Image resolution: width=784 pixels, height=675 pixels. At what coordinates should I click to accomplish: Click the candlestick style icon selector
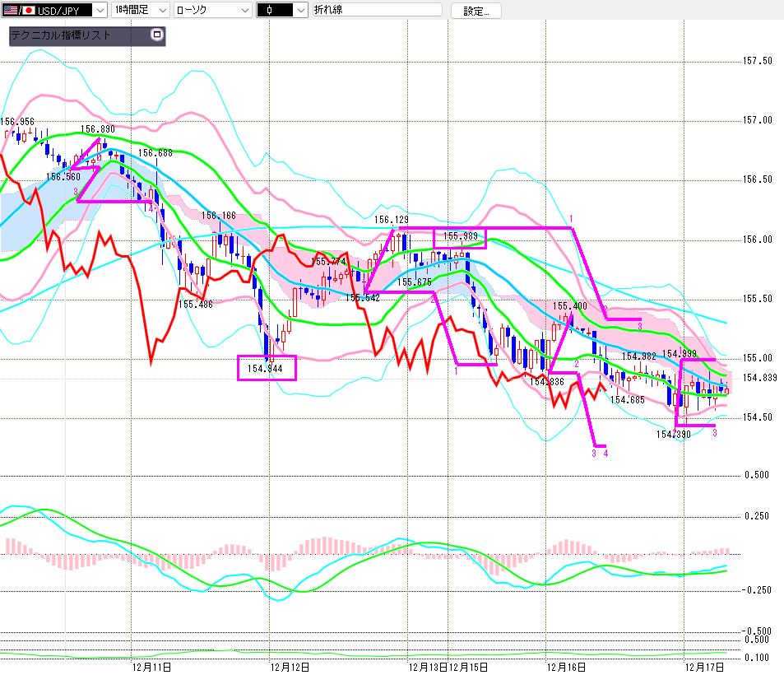(281, 11)
